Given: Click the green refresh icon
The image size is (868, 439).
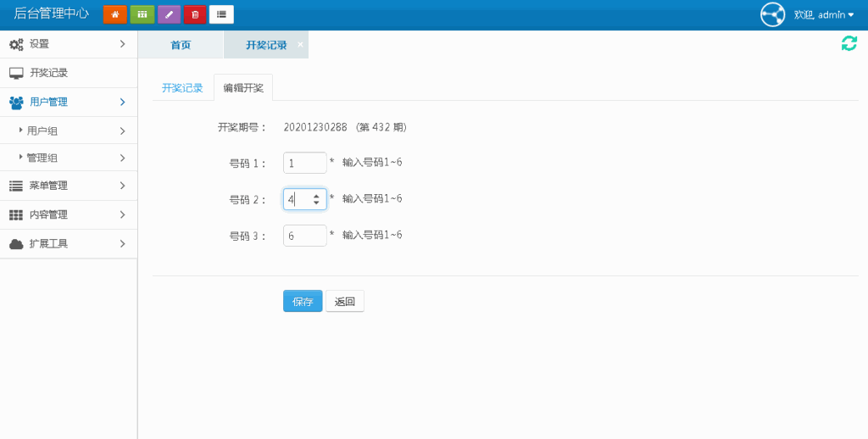Looking at the screenshot, I should click(849, 43).
